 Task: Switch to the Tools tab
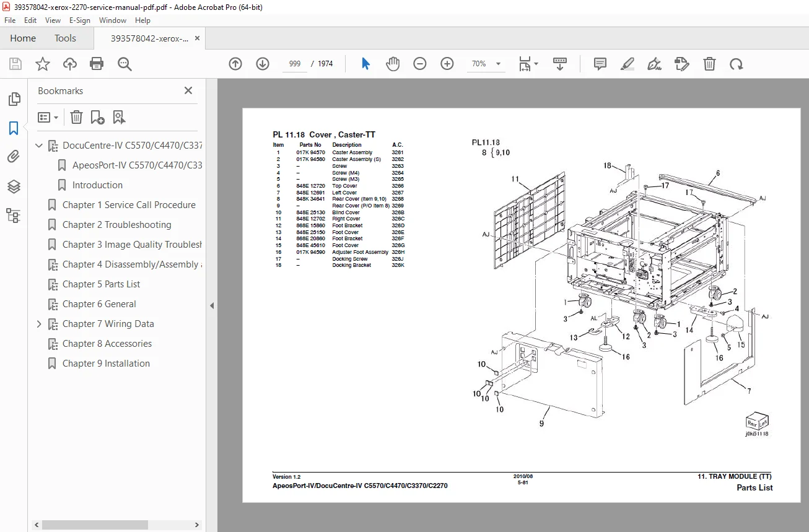[65, 38]
